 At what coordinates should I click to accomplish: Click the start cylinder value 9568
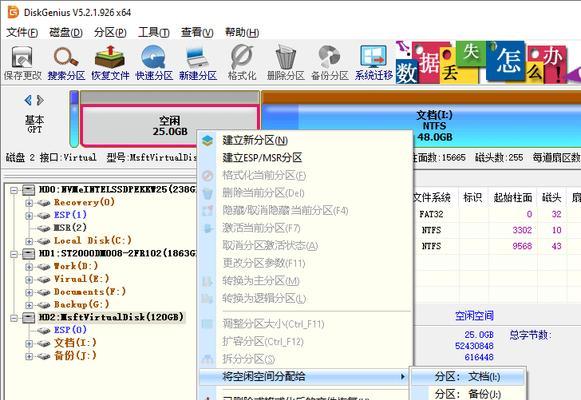[x=522, y=246]
